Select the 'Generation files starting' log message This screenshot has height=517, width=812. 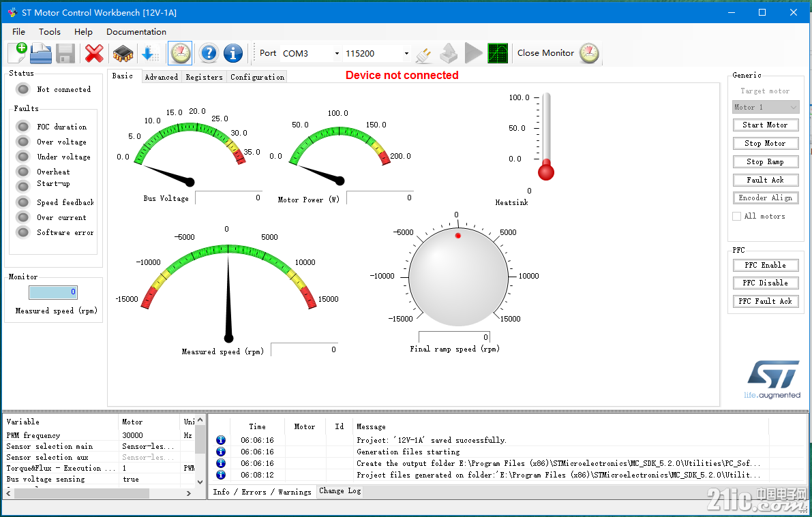408,452
